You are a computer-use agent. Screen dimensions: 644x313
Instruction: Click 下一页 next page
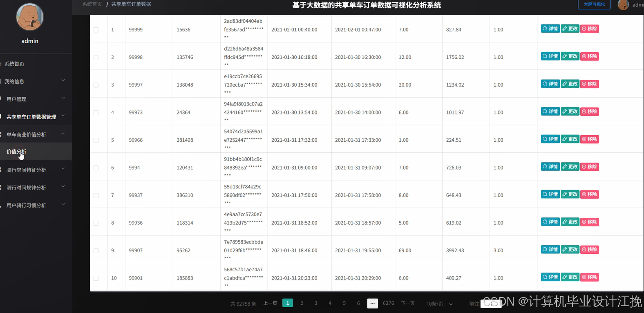408,303
